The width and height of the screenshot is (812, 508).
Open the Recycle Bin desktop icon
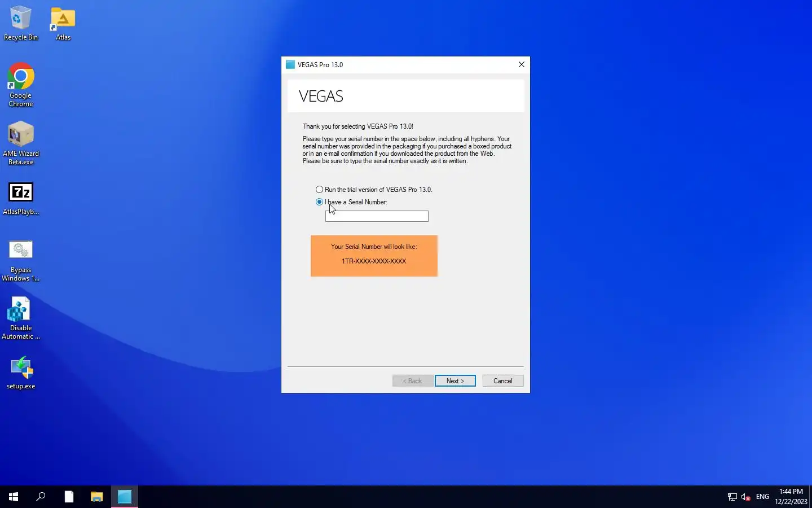point(21,23)
